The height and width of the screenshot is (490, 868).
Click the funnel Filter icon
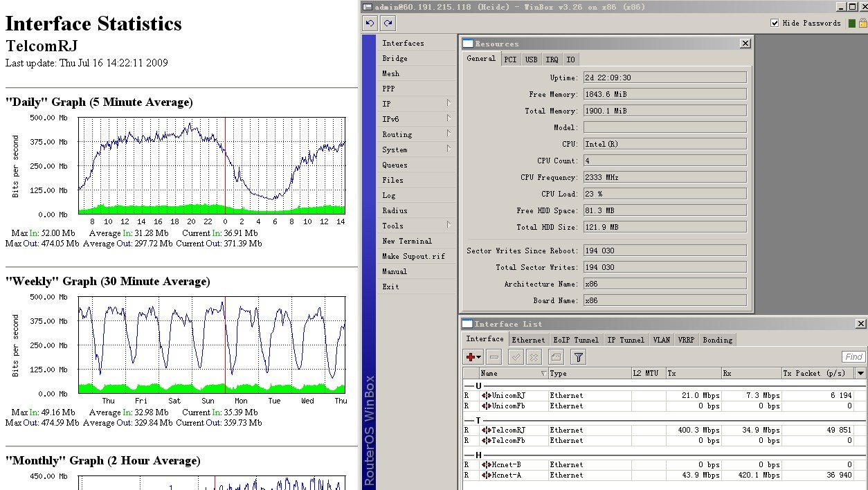point(579,357)
